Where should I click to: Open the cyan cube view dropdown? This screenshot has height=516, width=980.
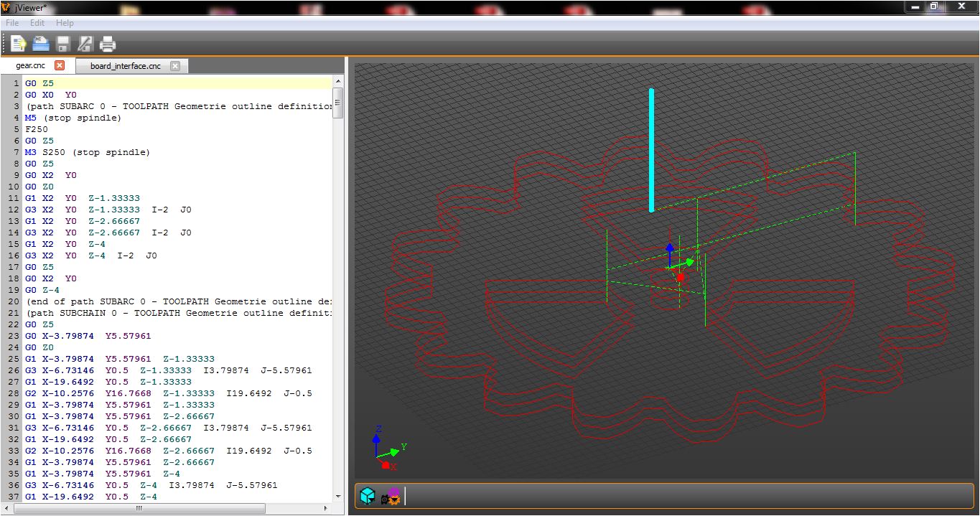[368, 496]
